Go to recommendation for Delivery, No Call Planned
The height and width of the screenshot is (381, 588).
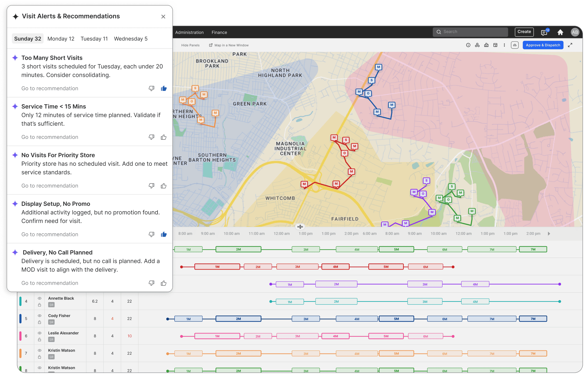click(x=50, y=283)
